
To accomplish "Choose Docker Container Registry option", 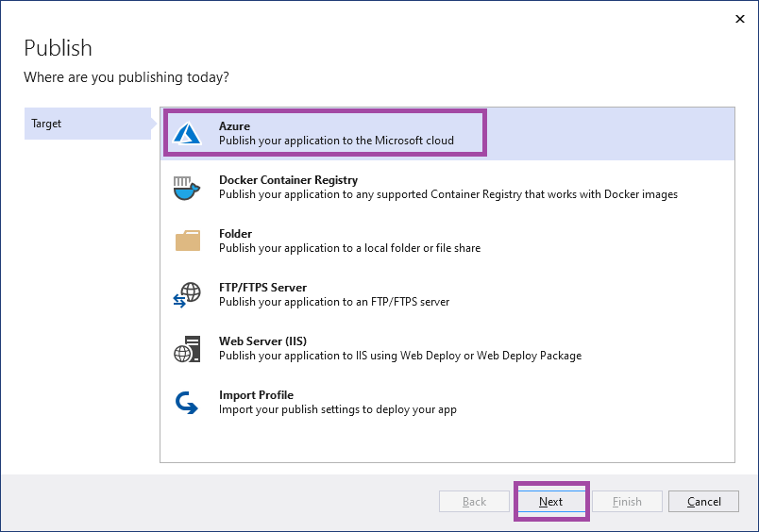I will (x=288, y=179).
